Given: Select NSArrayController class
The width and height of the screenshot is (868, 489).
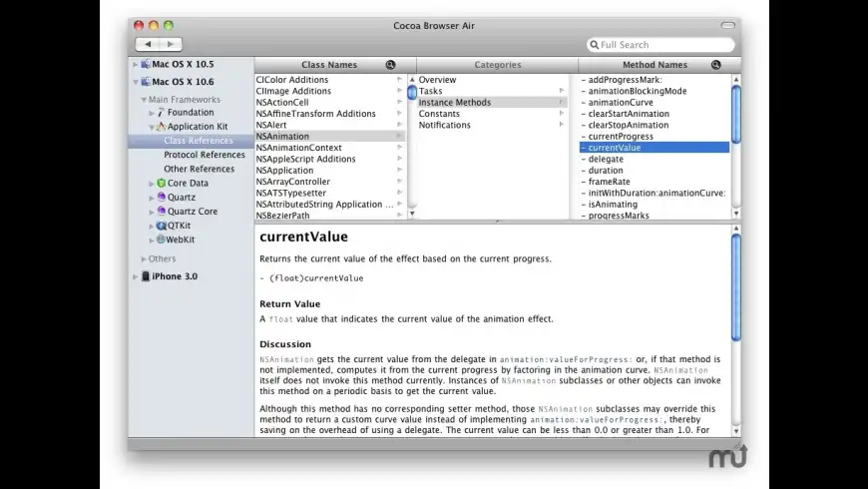Looking at the screenshot, I should pos(293,182).
